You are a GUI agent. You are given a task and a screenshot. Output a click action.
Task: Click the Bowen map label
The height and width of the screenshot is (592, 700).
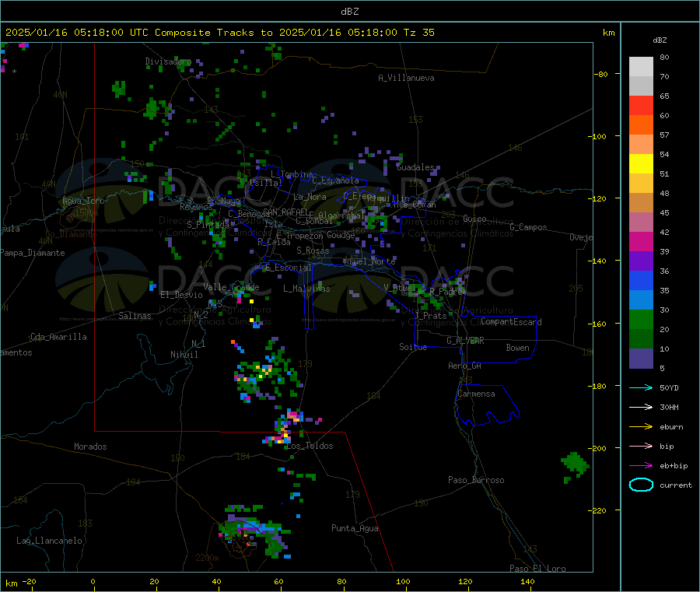pos(517,348)
